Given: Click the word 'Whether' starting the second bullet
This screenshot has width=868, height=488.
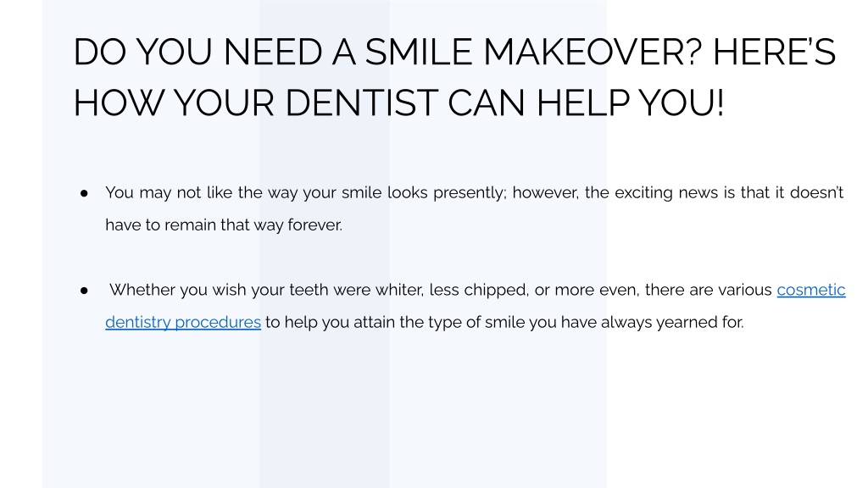Looking at the screenshot, I should coord(142,290).
